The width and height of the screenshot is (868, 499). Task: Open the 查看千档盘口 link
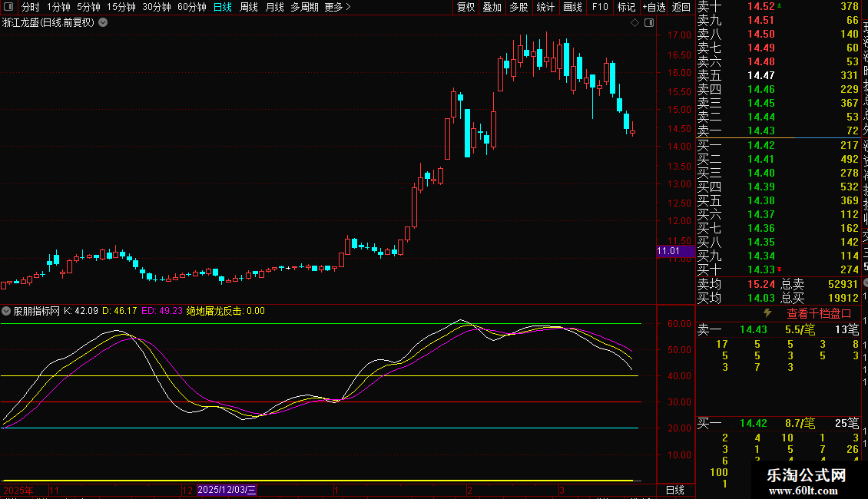pos(819,313)
